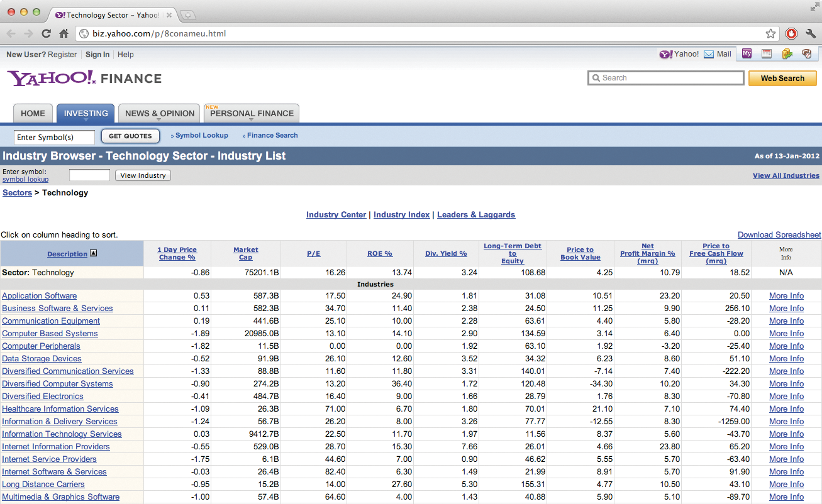Click the Sign In link
The width and height of the screenshot is (822, 504).
click(x=97, y=55)
